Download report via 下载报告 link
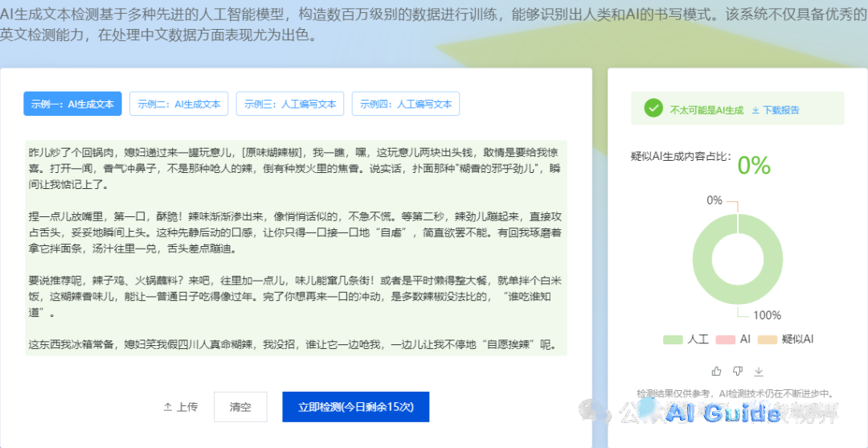 click(x=776, y=109)
